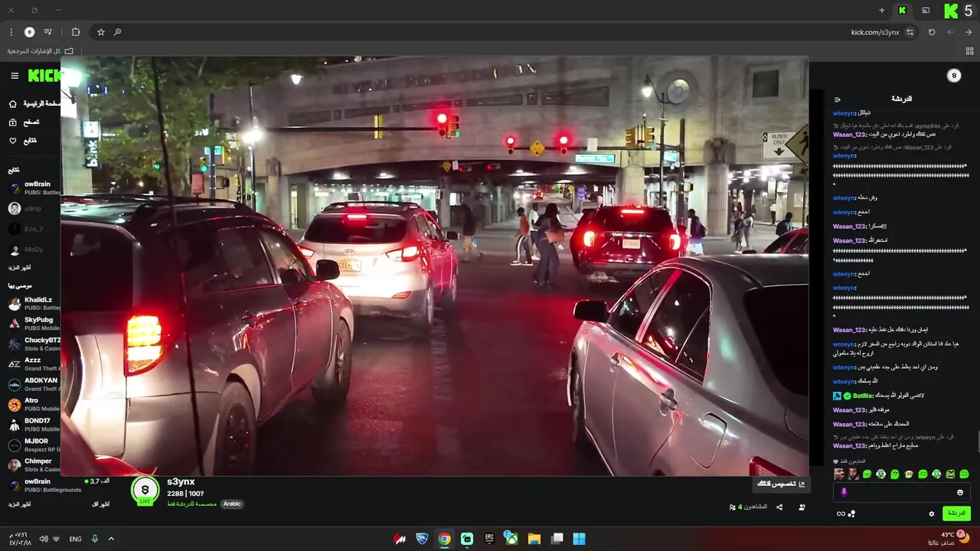
Task: Open a new browser tab
Action: click(x=882, y=11)
